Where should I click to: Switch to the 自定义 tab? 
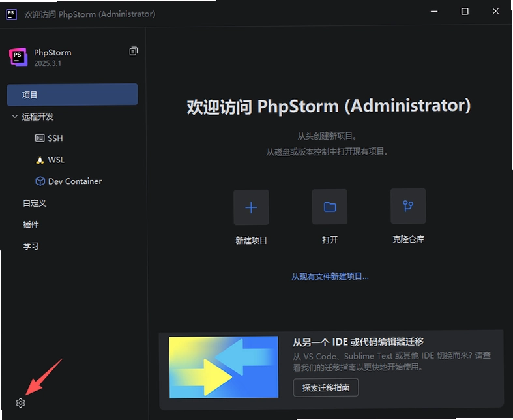click(x=35, y=203)
